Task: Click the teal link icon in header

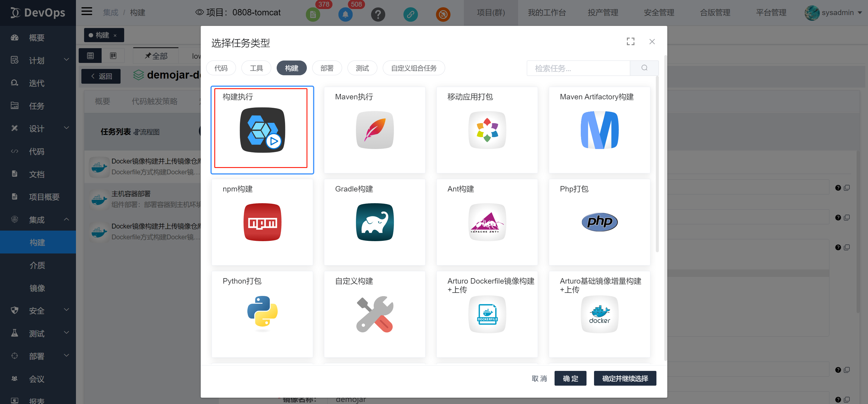Action: pyautogui.click(x=410, y=14)
